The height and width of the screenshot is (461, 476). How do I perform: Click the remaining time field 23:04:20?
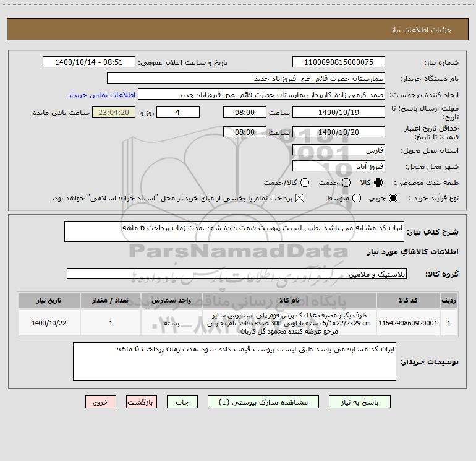point(114,112)
